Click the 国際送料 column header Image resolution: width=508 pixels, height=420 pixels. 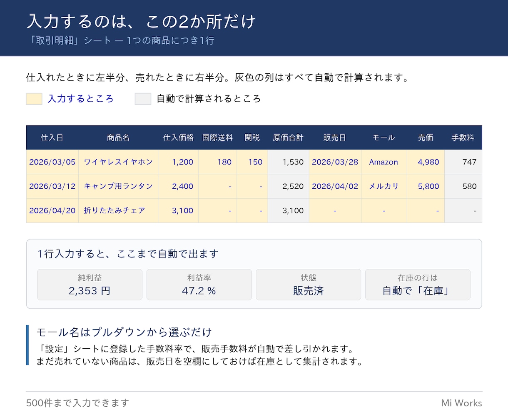click(218, 137)
